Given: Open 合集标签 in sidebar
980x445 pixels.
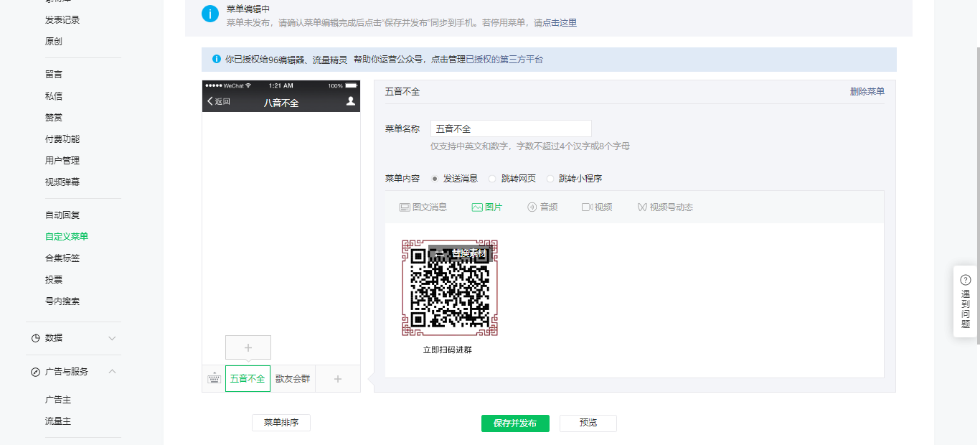Looking at the screenshot, I should point(62,258).
